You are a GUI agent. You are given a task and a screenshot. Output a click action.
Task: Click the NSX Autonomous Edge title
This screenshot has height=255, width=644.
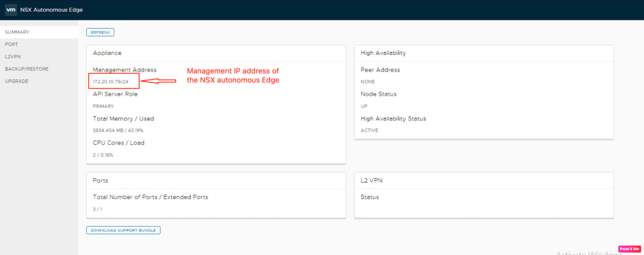pyautogui.click(x=52, y=10)
